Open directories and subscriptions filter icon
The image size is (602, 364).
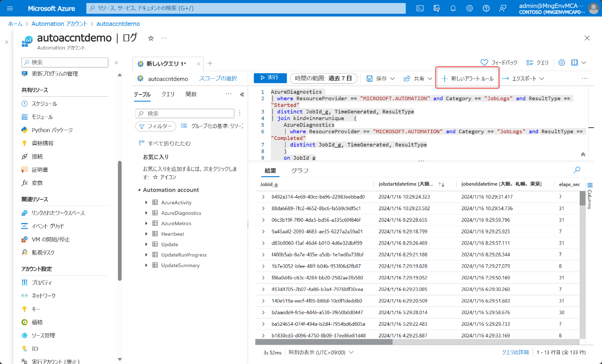tap(437, 8)
